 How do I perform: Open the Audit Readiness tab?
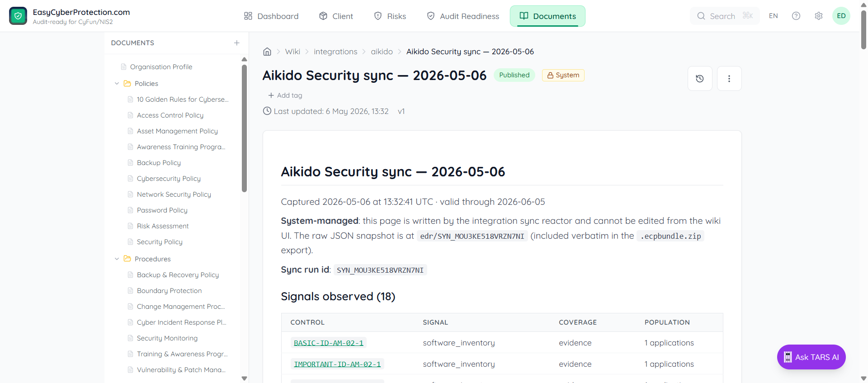(463, 16)
